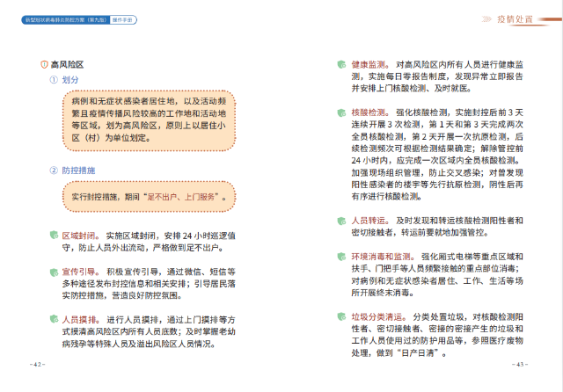Click the circled number 1 before 划分
The height and width of the screenshot is (392, 563).
coord(53,81)
